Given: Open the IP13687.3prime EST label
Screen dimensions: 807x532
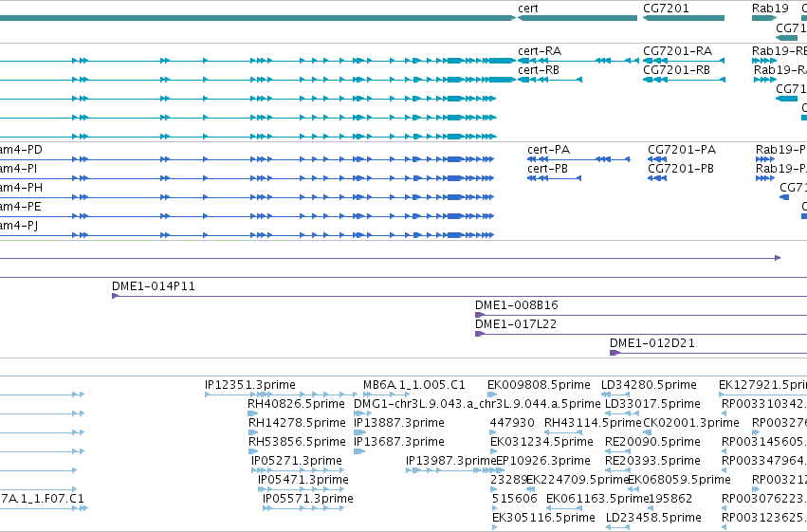Looking at the screenshot, I should 399,443.
